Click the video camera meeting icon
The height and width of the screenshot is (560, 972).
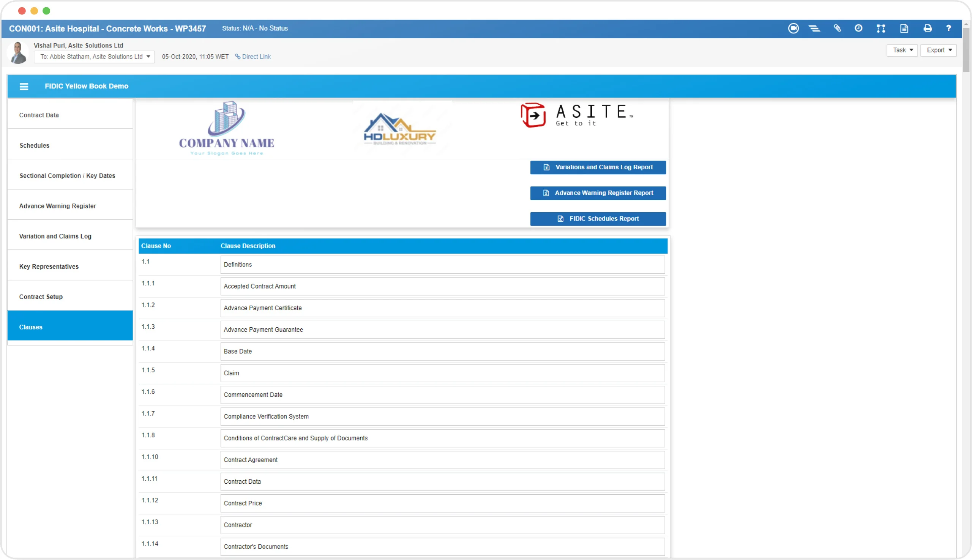click(793, 28)
